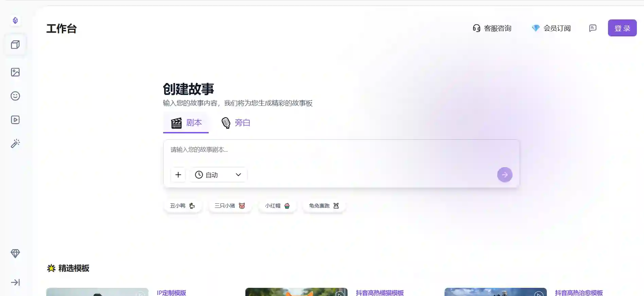The height and width of the screenshot is (296, 644).
Task: Submit story with the arrow button
Action: [x=505, y=175]
